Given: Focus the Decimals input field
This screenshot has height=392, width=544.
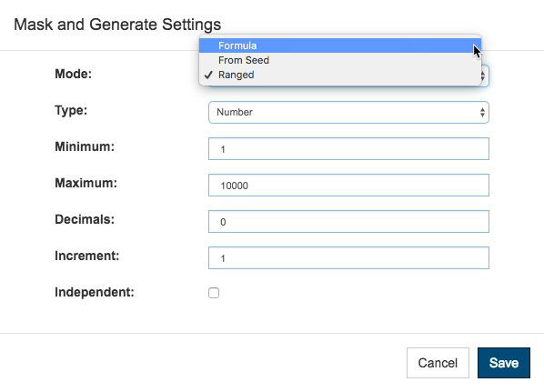Looking at the screenshot, I should (x=348, y=221).
